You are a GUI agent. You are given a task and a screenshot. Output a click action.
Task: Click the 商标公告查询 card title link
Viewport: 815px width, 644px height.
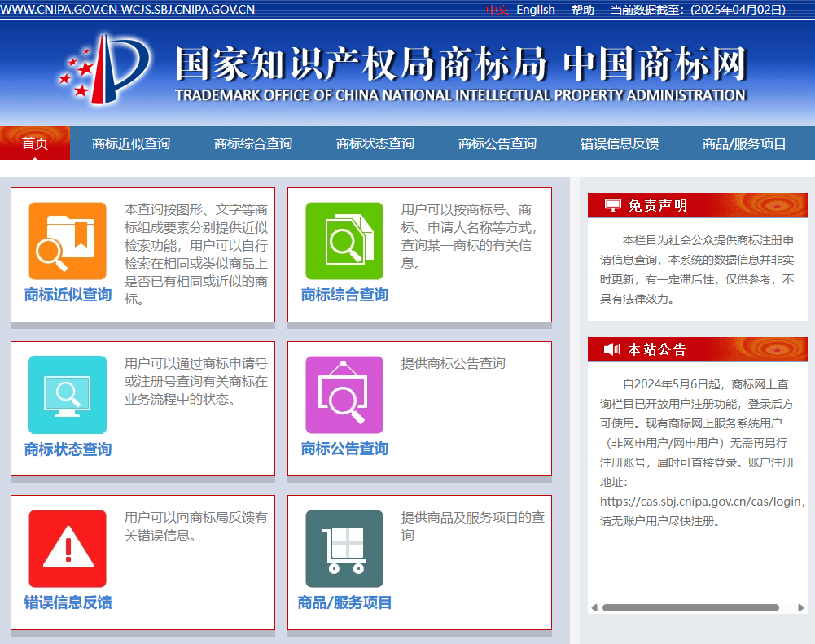coord(344,449)
